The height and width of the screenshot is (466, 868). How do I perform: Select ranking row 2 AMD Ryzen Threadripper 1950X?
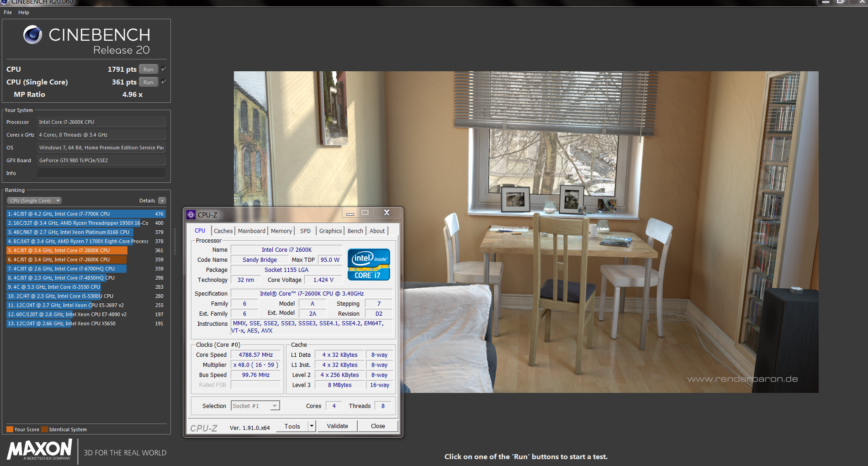pyautogui.click(x=86, y=223)
